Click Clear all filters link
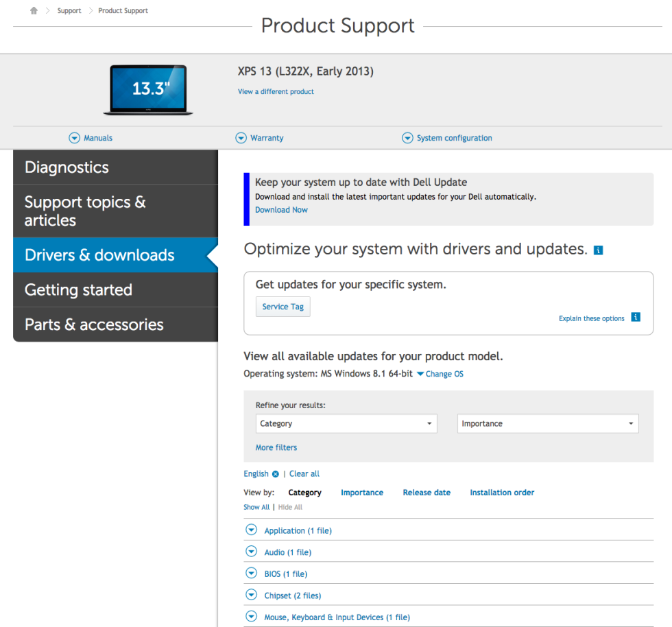This screenshot has height=627, width=672. [304, 473]
